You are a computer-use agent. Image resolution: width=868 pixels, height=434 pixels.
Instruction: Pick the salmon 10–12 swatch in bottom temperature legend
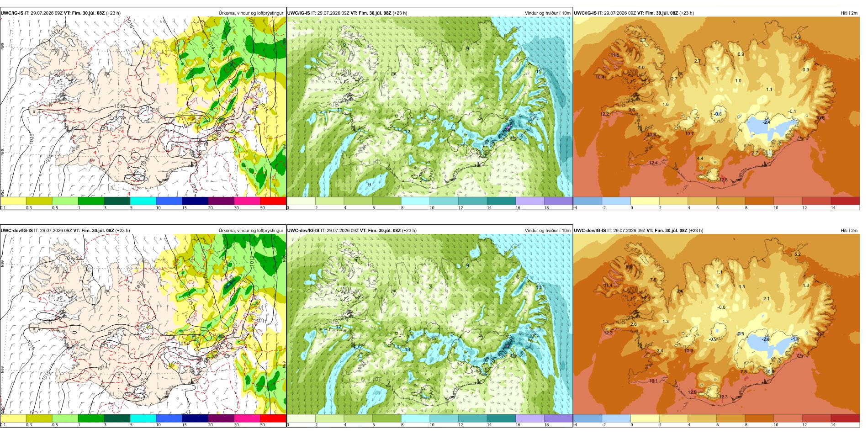pos(788,418)
